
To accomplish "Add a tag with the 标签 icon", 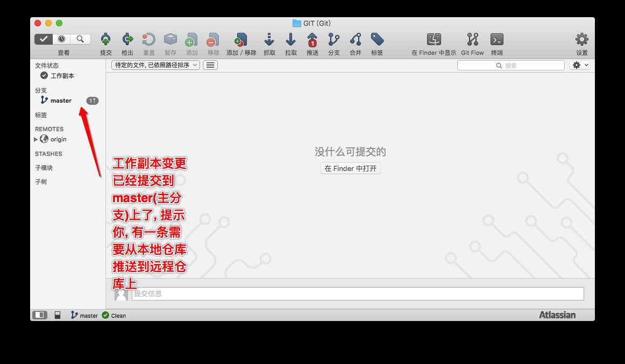I will (x=377, y=40).
